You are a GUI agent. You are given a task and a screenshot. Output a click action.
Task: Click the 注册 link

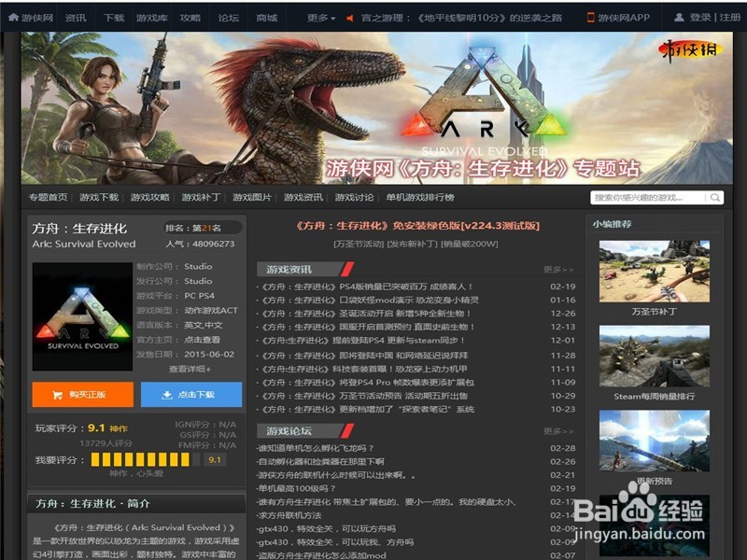click(730, 18)
